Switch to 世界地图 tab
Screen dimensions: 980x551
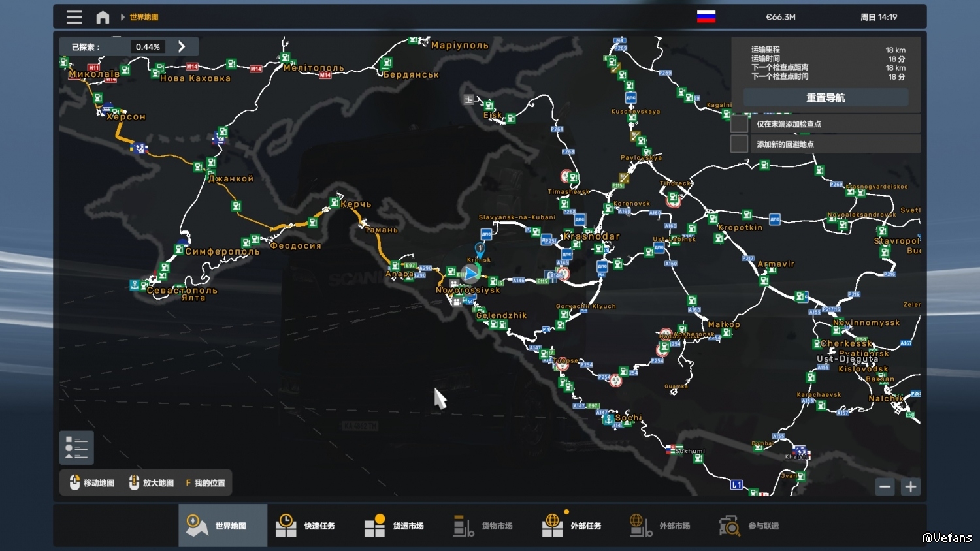point(223,526)
